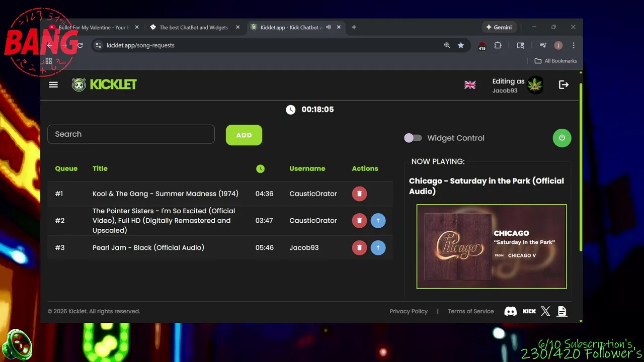Viewport: 644px width, 362px height.
Task: Click the Chicago album thumbnail
Action: pos(492,246)
